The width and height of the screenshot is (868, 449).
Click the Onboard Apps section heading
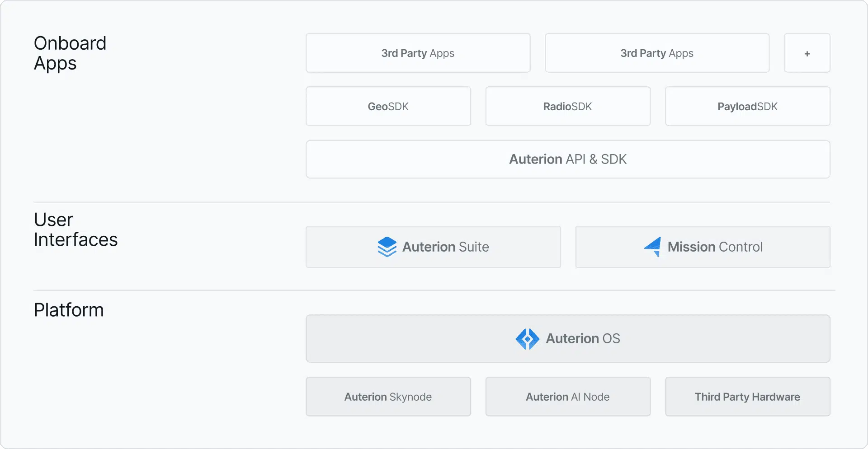pyautogui.click(x=70, y=53)
